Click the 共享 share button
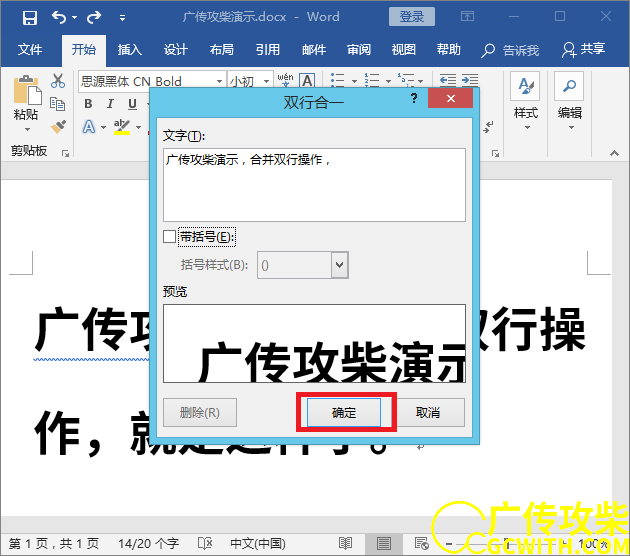The height and width of the screenshot is (556, 630). tap(583, 49)
